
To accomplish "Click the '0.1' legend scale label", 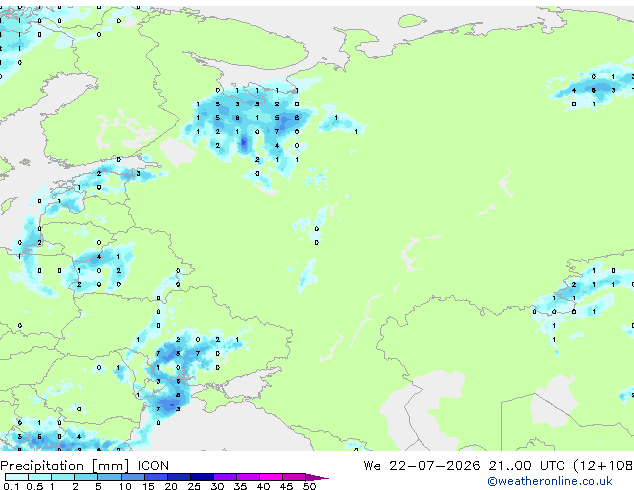I will click(11, 486).
